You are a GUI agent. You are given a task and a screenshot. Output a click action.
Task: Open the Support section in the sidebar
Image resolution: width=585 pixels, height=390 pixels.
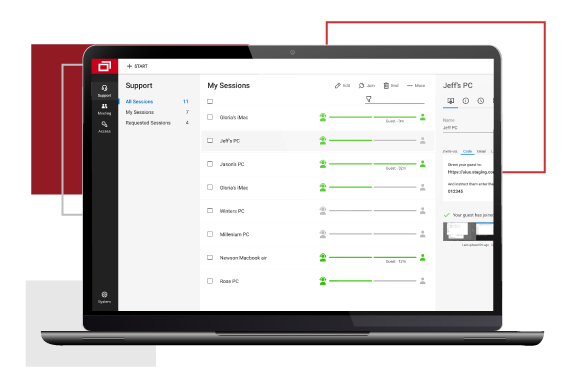[104, 91]
